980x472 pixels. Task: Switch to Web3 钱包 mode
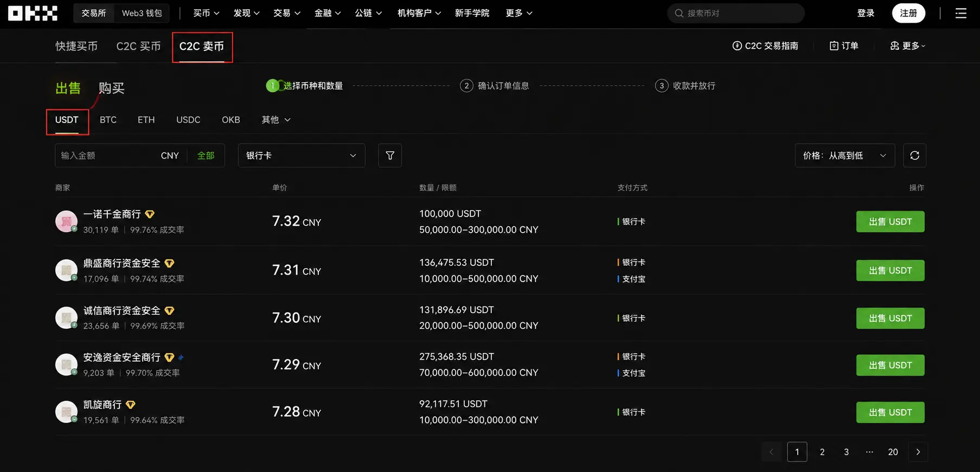(x=142, y=13)
